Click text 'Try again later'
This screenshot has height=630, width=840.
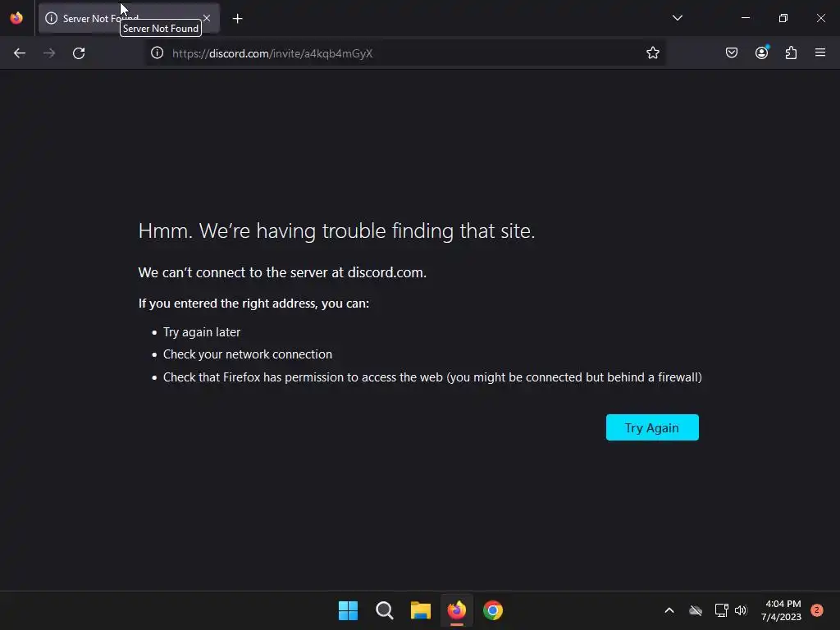[x=202, y=332]
